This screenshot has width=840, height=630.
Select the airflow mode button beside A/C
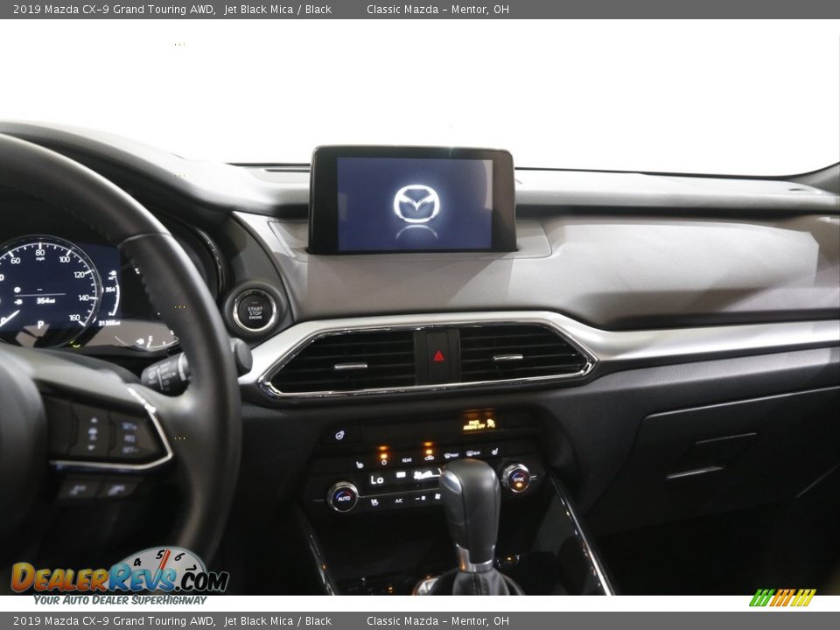click(x=374, y=502)
